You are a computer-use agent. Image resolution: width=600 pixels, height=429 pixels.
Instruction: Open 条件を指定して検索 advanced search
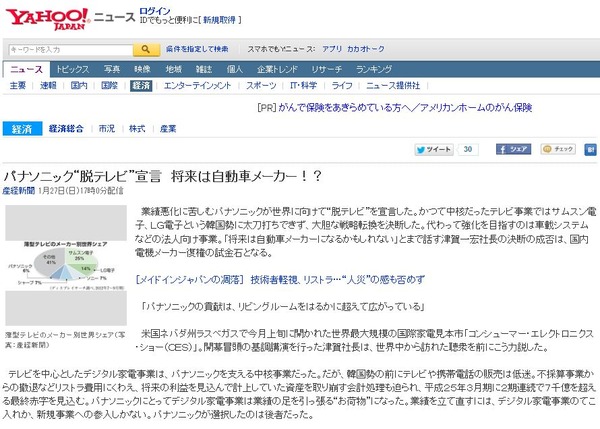tap(197, 49)
